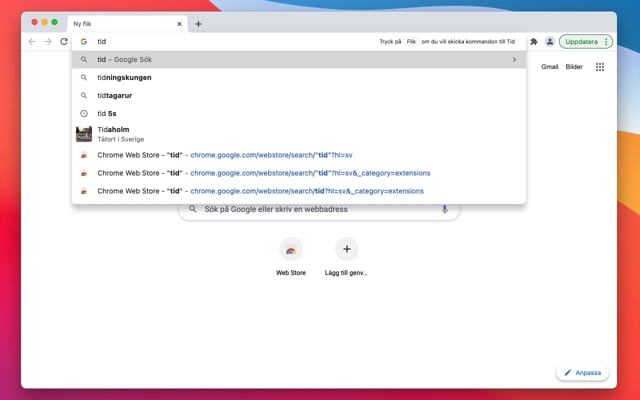Select the Tidaholm suggestion

tap(299, 134)
